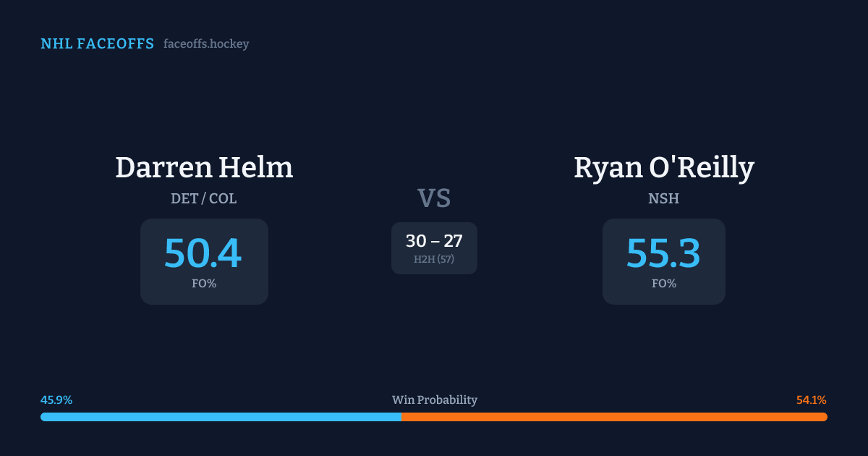
Task: Select the Darren Helm player name
Action: (204, 167)
